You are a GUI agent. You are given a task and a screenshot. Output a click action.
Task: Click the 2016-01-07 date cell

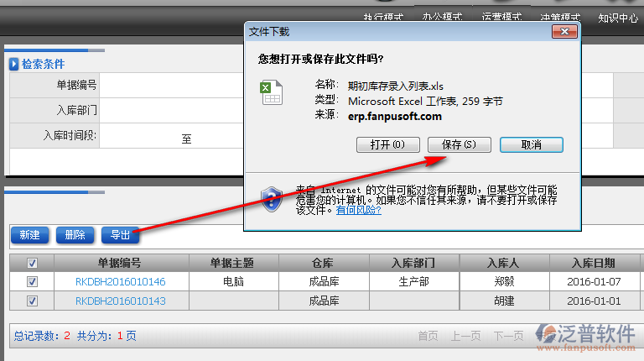point(594,281)
